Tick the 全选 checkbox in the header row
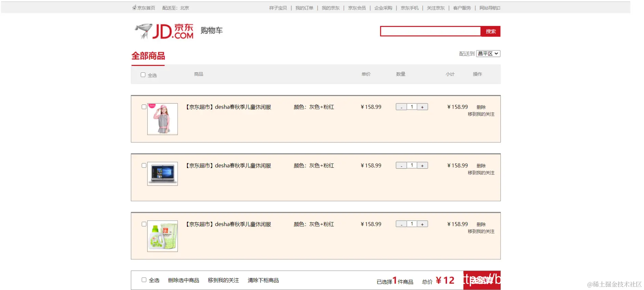 (143, 75)
